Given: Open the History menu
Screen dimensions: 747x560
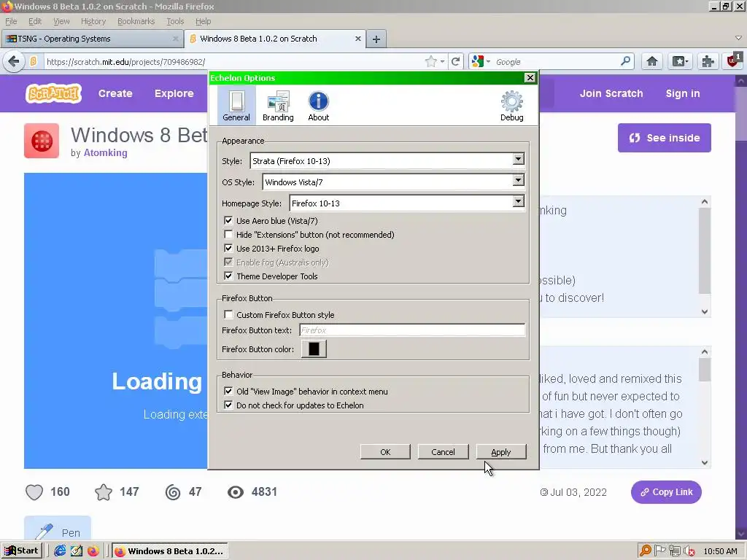Looking at the screenshot, I should coord(93,21).
